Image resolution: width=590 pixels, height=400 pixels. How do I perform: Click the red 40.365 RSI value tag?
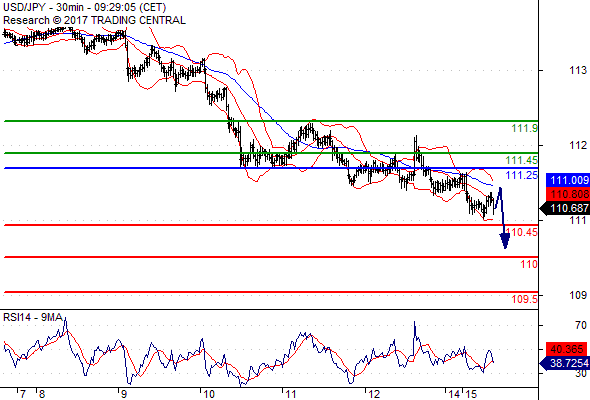point(567,349)
